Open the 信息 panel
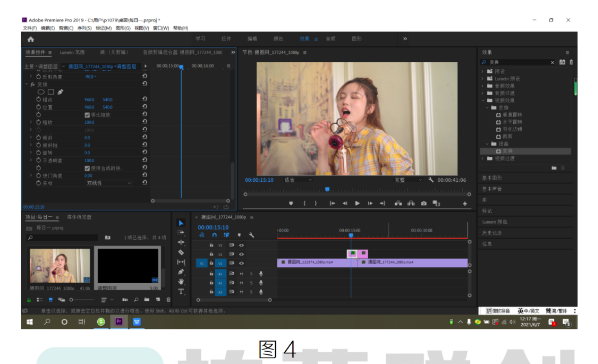The height and width of the screenshot is (364, 598). coord(487,244)
